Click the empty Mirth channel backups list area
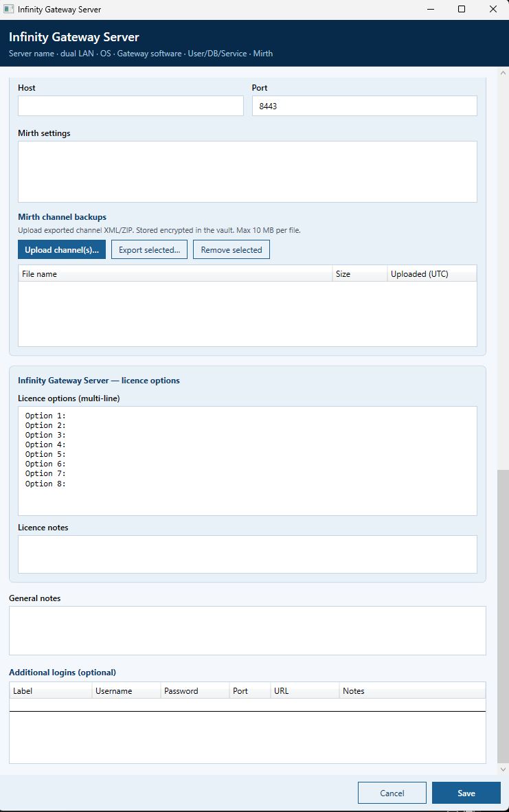 (x=247, y=314)
